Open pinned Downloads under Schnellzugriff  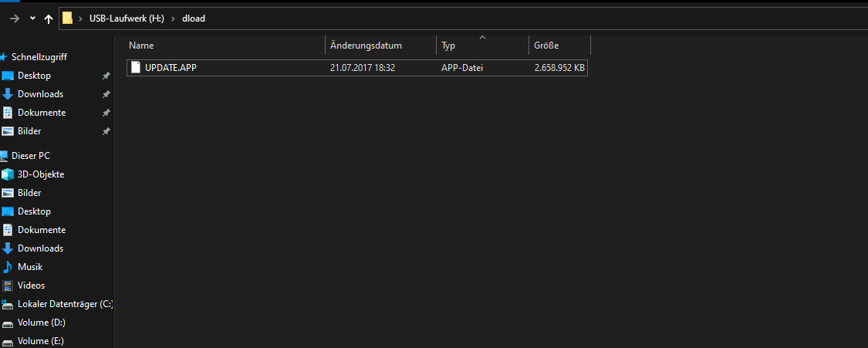[40, 94]
